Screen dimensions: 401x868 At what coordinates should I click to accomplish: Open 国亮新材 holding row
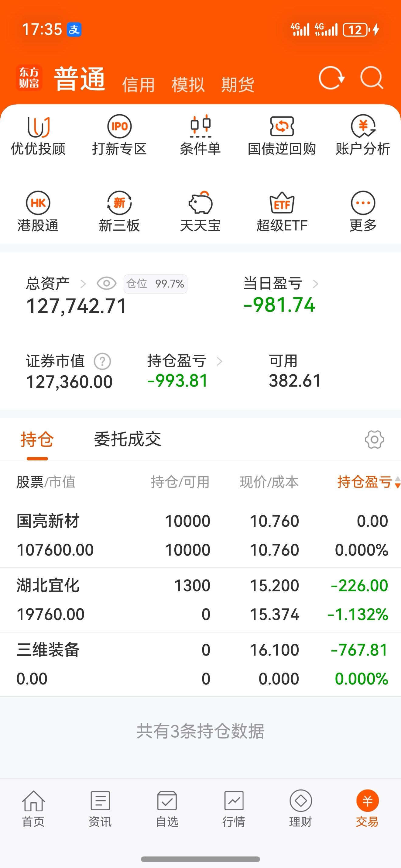(x=200, y=536)
